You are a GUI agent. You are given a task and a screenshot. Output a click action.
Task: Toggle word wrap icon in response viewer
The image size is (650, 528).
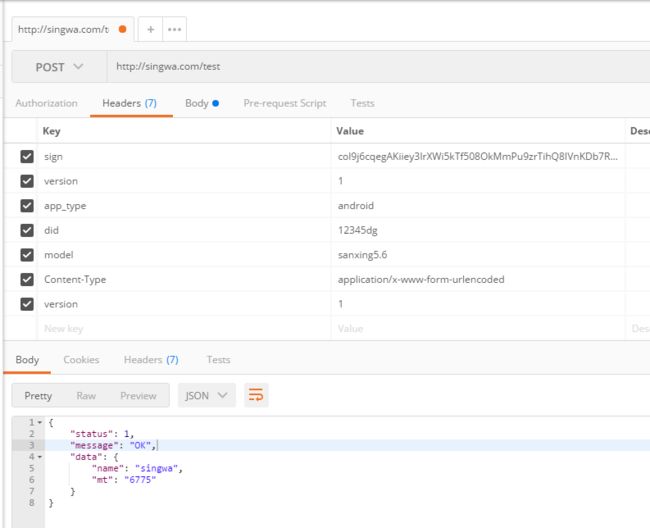coord(256,395)
